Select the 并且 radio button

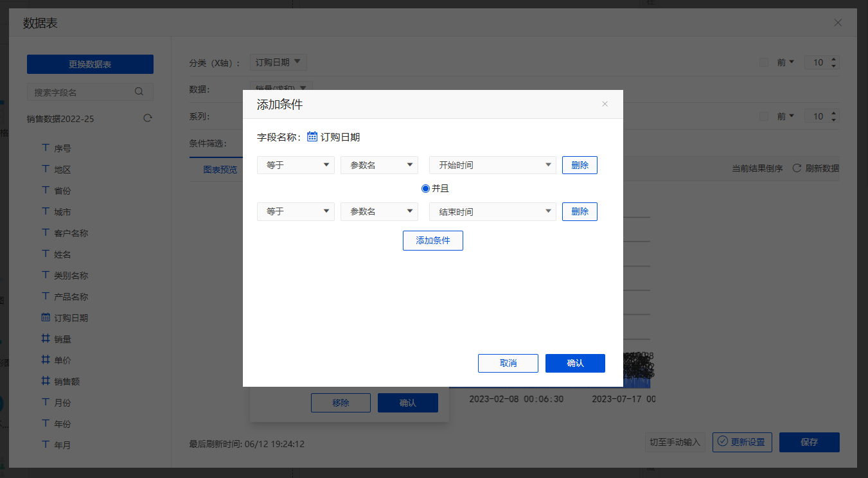click(x=425, y=188)
